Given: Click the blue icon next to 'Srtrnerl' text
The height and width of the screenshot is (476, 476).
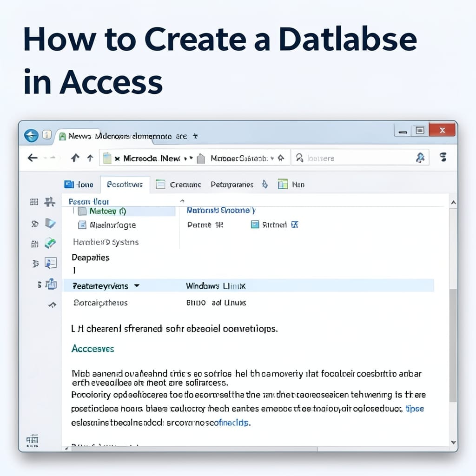Looking at the screenshot, I should click(255, 225).
